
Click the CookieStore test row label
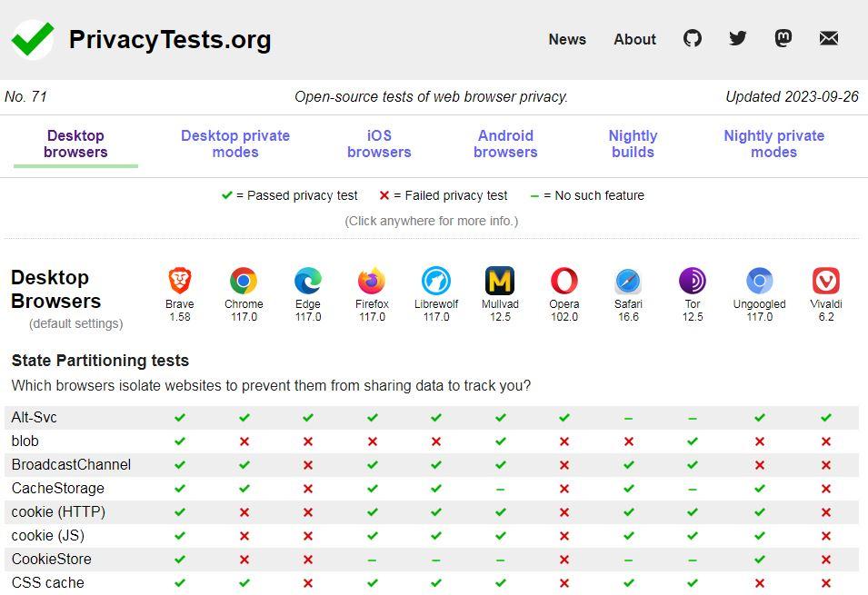click(51, 560)
